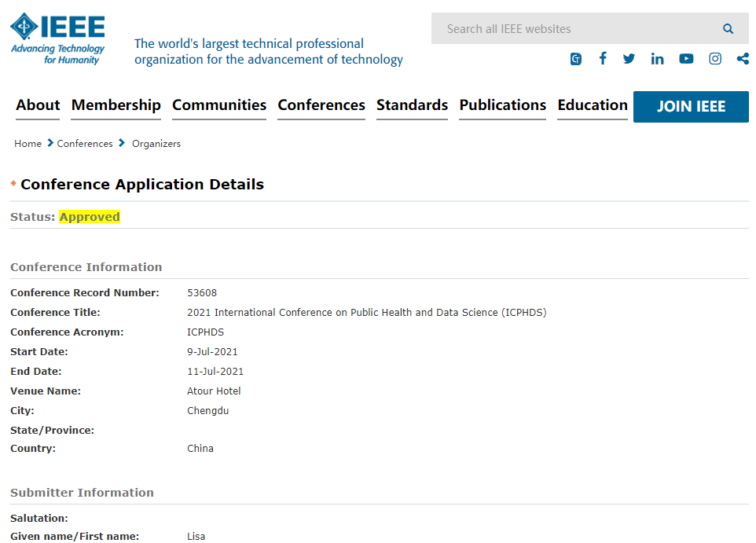The image size is (756, 543).
Task: Open the YouTube icon
Action: (x=686, y=59)
